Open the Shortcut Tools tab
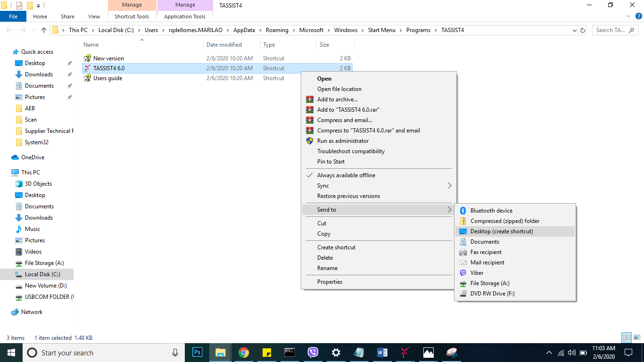 click(x=132, y=16)
